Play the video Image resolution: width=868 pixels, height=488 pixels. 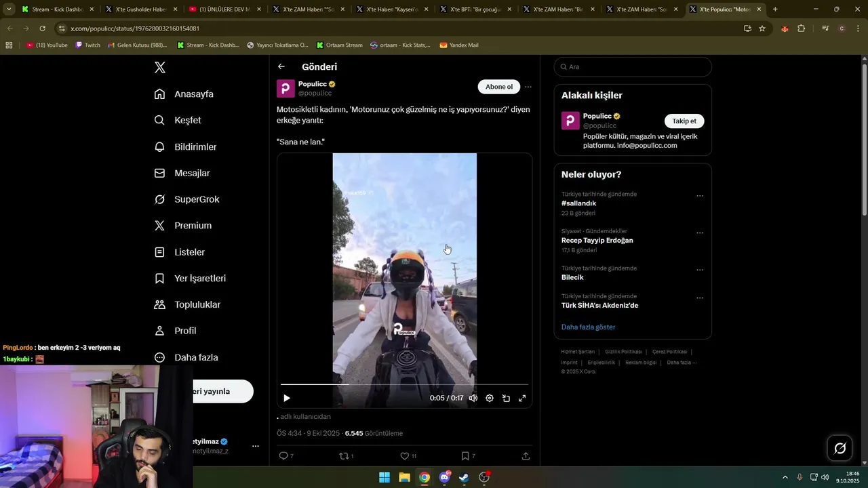pyautogui.click(x=287, y=399)
